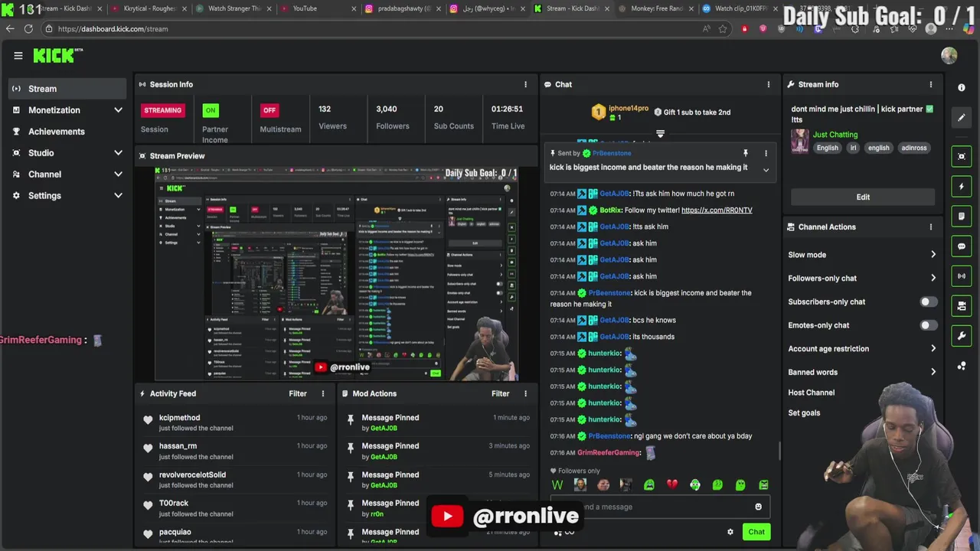Image resolution: width=980 pixels, height=551 pixels.
Task: Open Channel Actions three-dot options
Action: click(931, 227)
